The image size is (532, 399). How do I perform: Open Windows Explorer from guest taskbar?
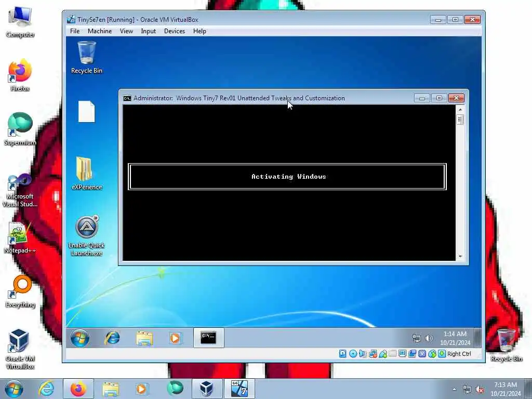pyautogui.click(x=144, y=338)
